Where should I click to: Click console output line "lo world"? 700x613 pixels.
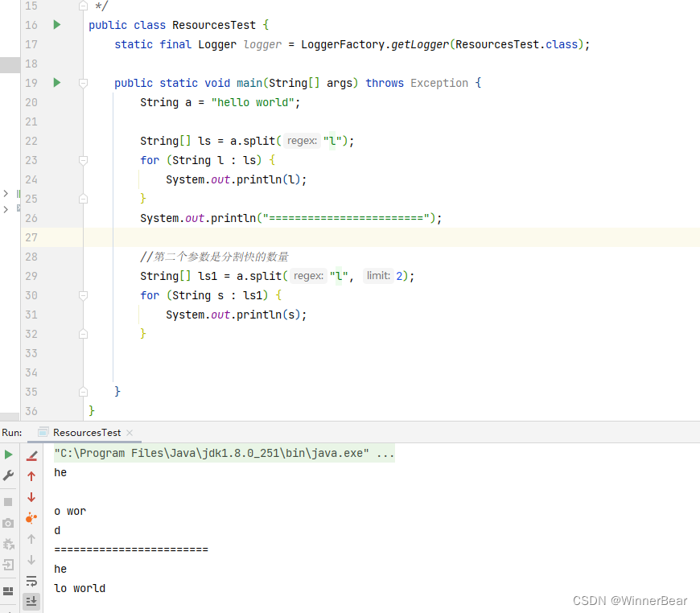click(80, 588)
